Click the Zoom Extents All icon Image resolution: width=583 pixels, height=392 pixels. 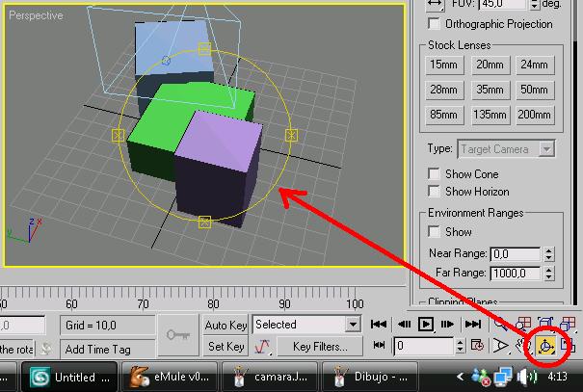pos(568,325)
